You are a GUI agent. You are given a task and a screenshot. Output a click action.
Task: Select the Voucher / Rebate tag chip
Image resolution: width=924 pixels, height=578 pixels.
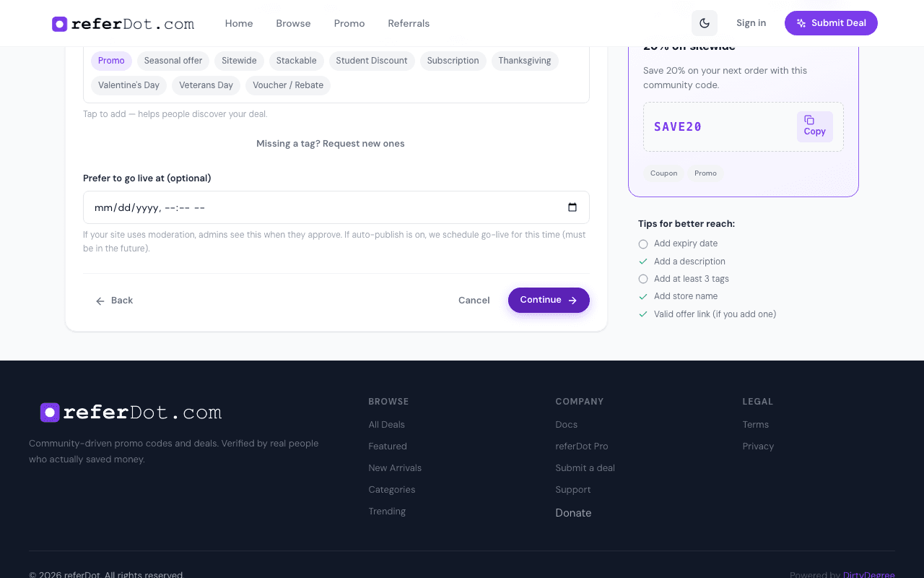[288, 85]
